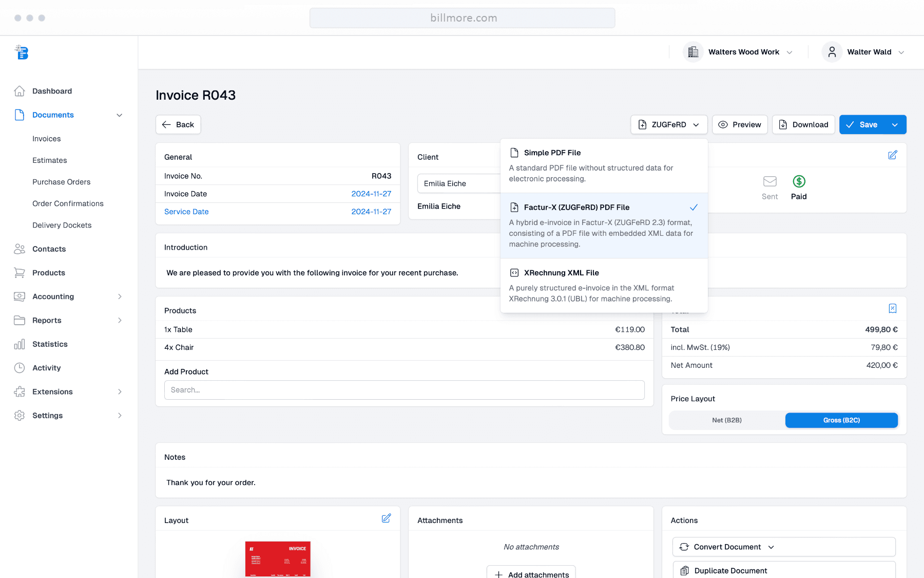Click the company building icon
Image resolution: width=924 pixels, height=578 pixels.
(x=693, y=52)
